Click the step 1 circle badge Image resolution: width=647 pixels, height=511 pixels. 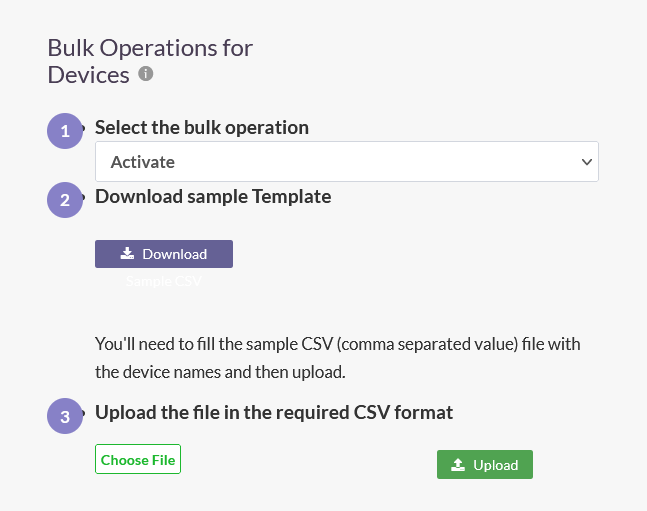65,131
